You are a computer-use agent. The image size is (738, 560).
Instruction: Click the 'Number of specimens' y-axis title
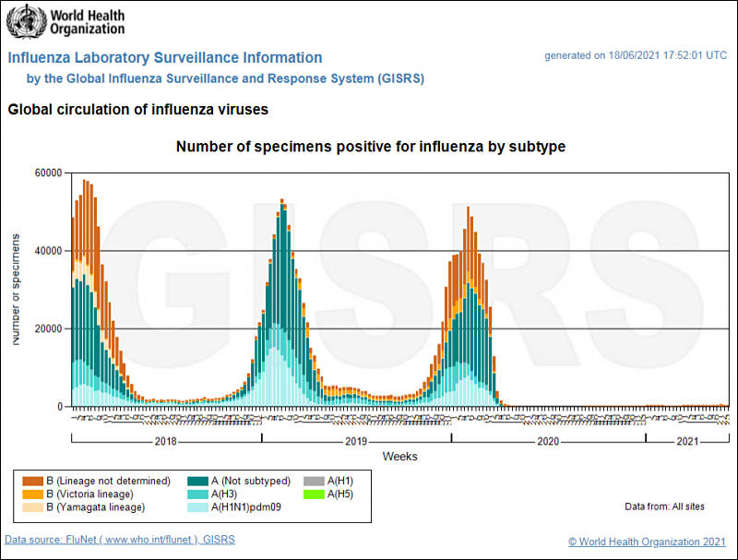pos(16,289)
